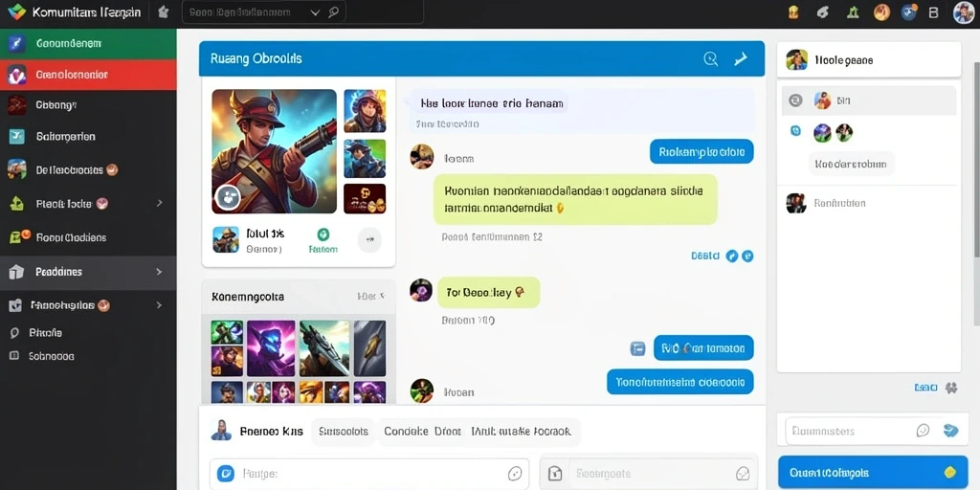Viewport: 980px width, 490px height.
Task: Select the rifle thumbnail in the Konemngoolta grid
Action: tap(324, 348)
